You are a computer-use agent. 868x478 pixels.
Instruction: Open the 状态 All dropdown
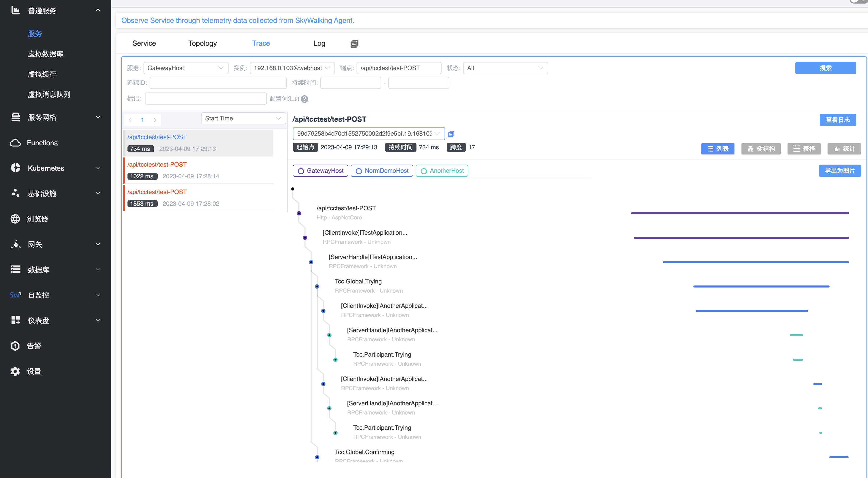click(505, 68)
